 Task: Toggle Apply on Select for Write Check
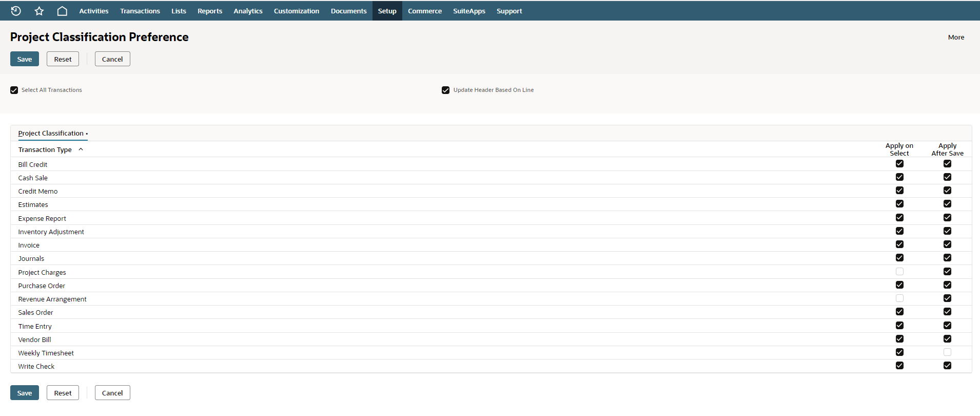pos(899,366)
